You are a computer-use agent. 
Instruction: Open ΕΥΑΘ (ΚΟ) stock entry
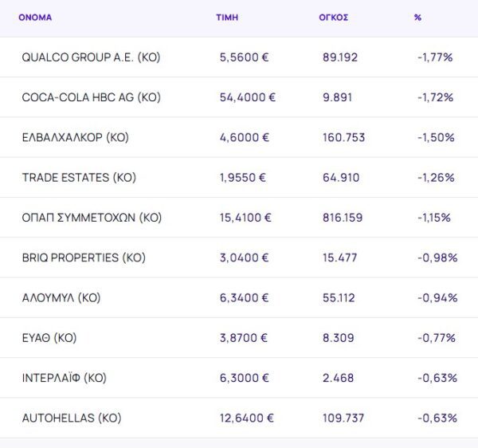49,337
